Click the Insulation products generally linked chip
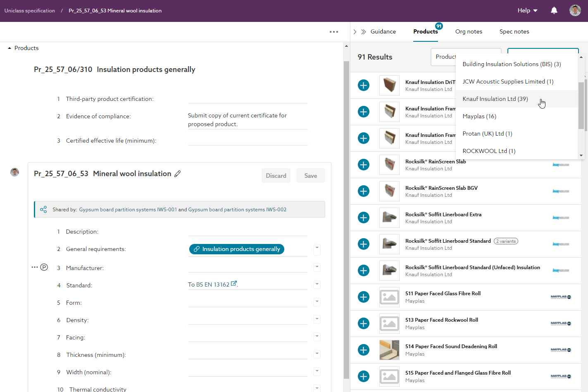Image resolution: width=588 pixels, height=392 pixels. (x=237, y=249)
